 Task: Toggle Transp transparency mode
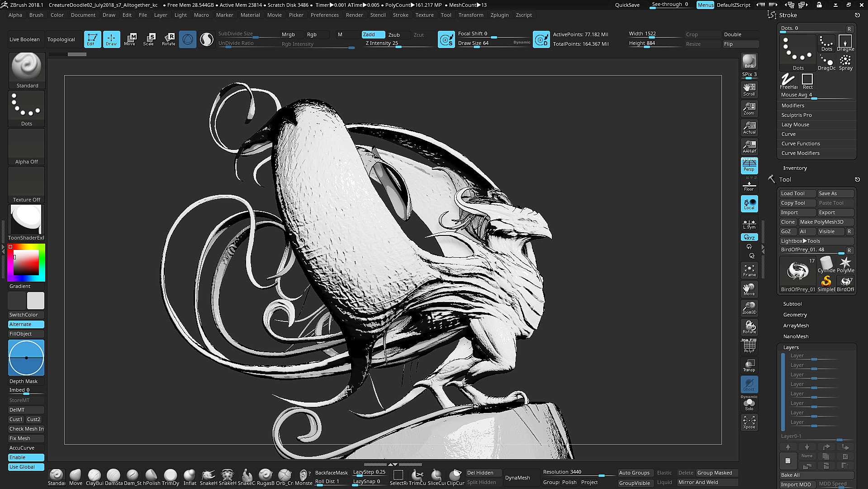click(x=749, y=365)
